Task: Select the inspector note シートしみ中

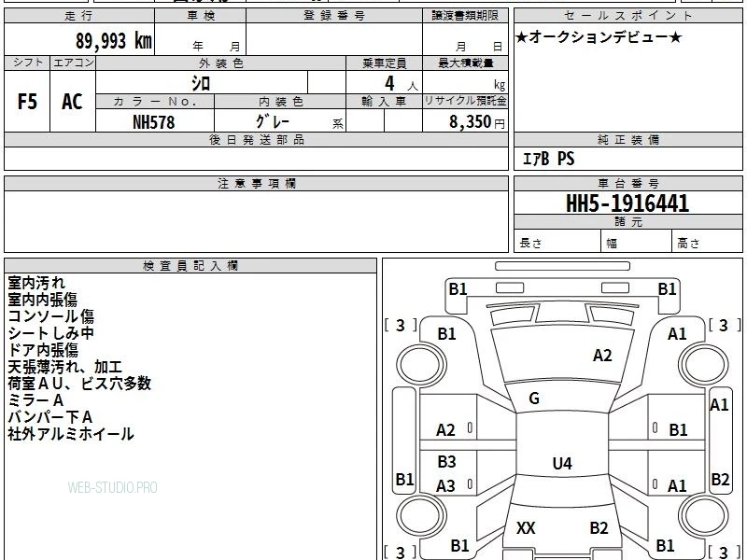Action: (50, 333)
